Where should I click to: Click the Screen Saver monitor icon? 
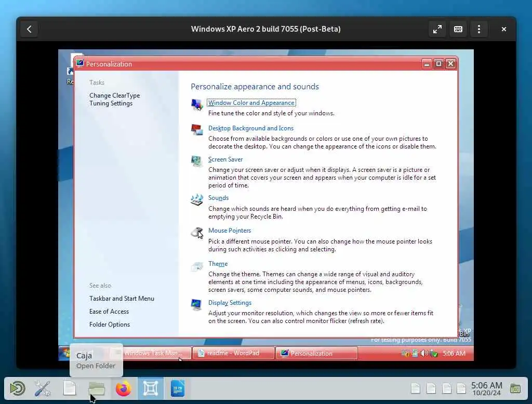tap(197, 161)
